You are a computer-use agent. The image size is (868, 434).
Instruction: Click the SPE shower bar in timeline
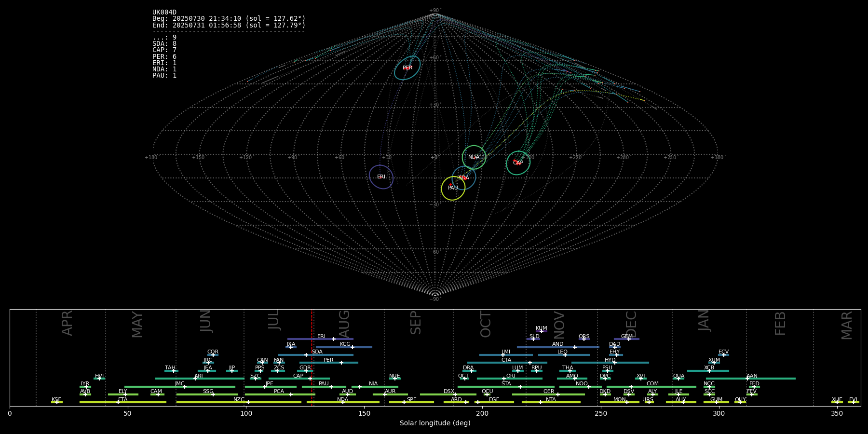pyautogui.click(x=411, y=402)
